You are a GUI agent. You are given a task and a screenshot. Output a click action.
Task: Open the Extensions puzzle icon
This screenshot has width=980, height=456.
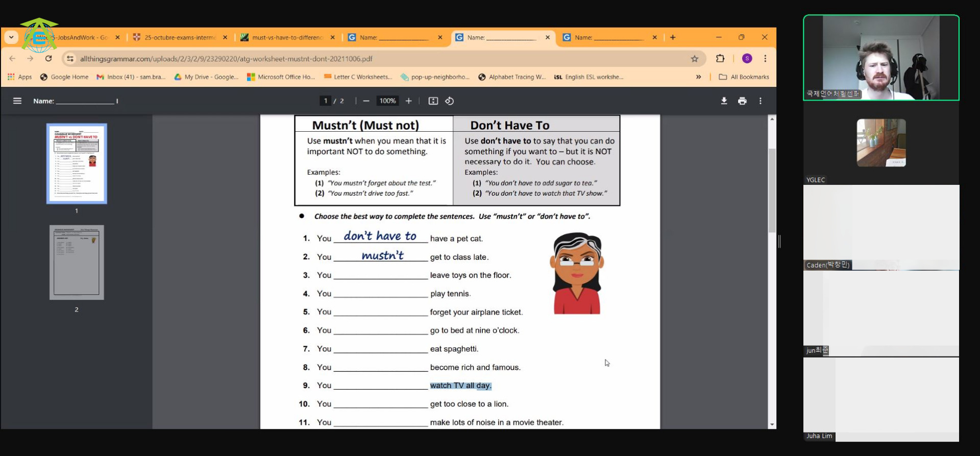pos(720,59)
